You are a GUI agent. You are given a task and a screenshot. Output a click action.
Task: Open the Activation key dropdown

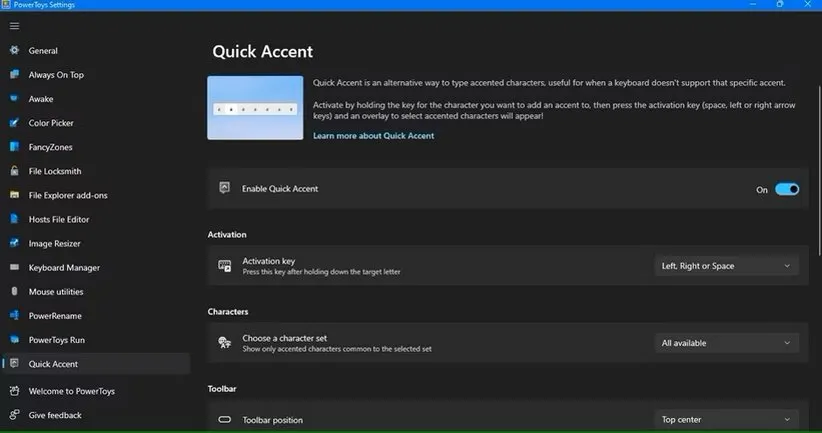point(727,266)
